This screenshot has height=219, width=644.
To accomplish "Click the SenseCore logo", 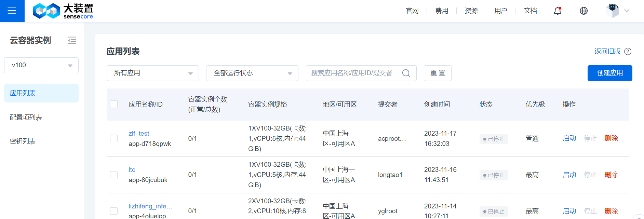I will coord(63,11).
